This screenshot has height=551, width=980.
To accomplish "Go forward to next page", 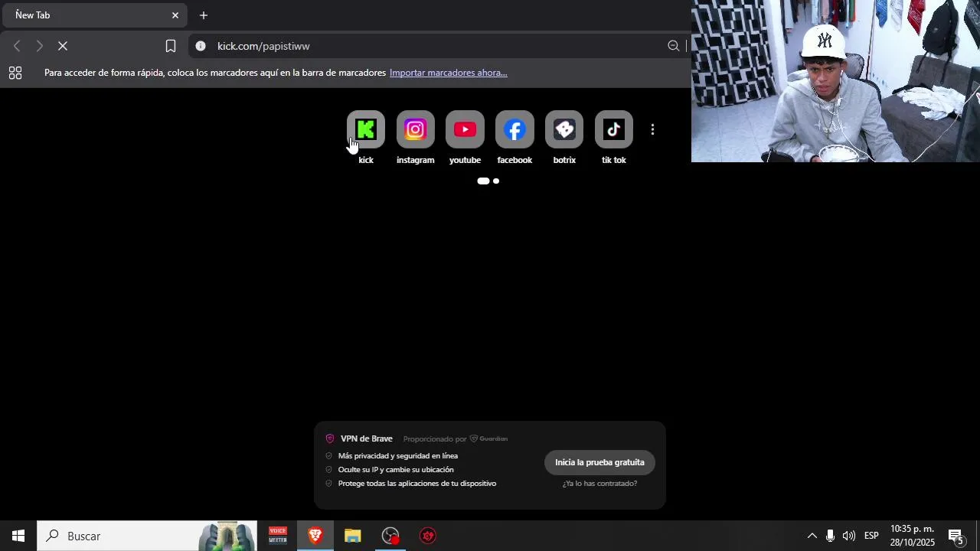I will 40,46.
